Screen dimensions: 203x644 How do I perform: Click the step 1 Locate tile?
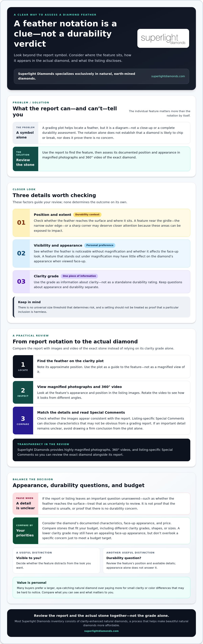[x=23, y=367]
